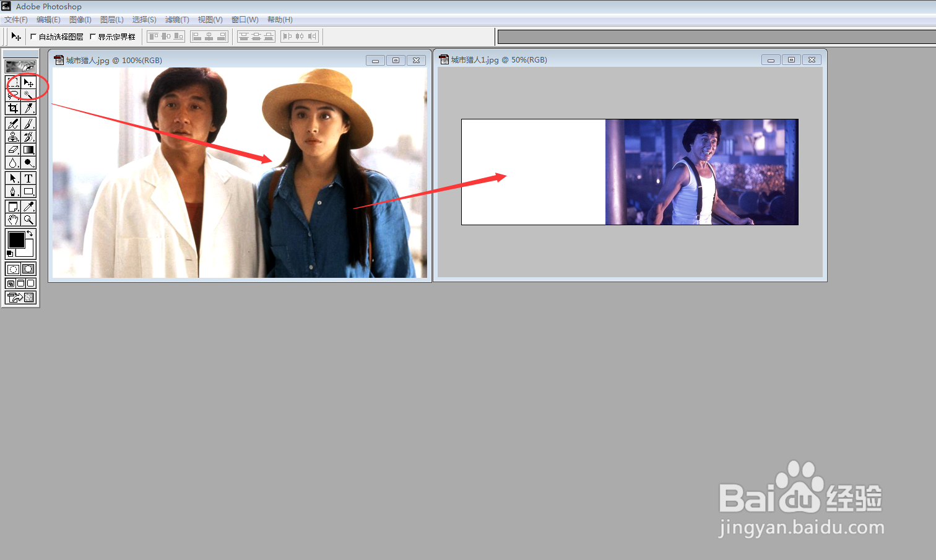Open the 帮助(H) menu

[x=280, y=20]
